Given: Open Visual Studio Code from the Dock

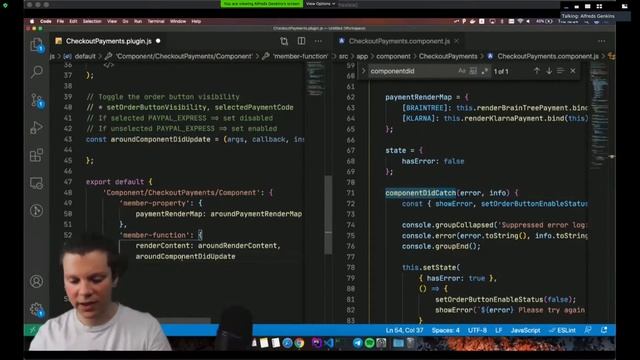Looking at the screenshot, I should pos(329,343).
